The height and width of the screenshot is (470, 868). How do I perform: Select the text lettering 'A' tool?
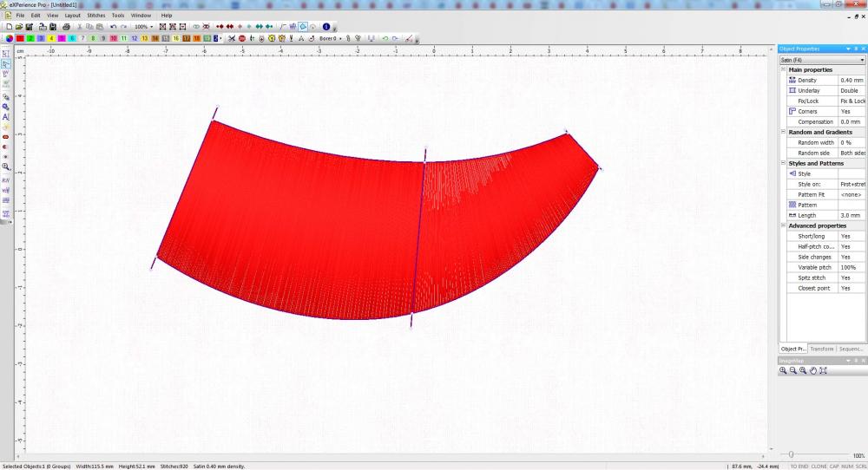pos(6,116)
